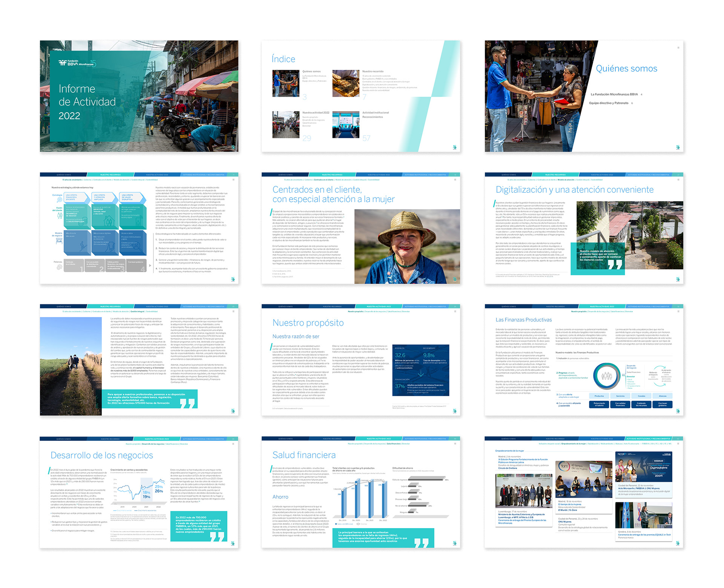Click quotation mark icon in Digitalización teal callout
The image size is (724, 588).
[615, 264]
